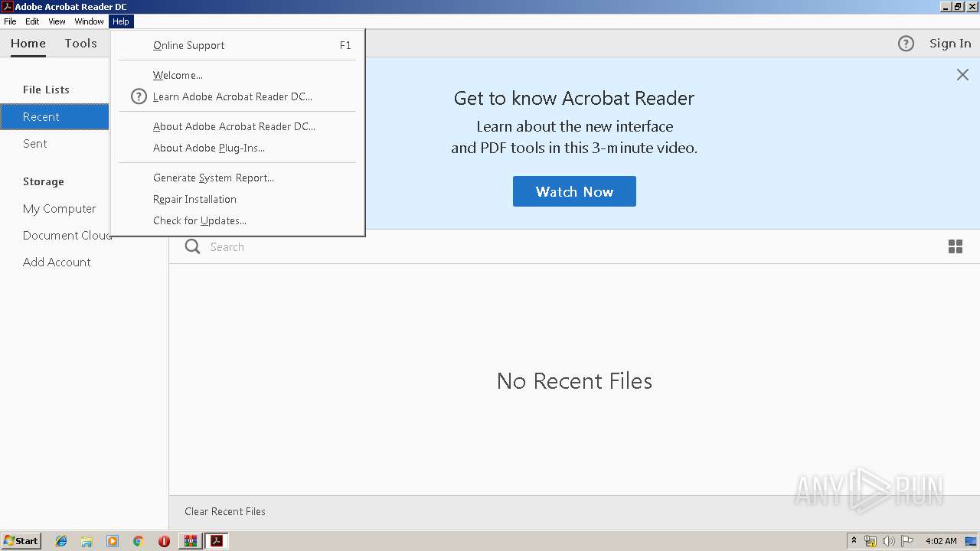This screenshot has height=551, width=980.
Task: Launch Windows Media Player from taskbar
Action: [x=113, y=541]
